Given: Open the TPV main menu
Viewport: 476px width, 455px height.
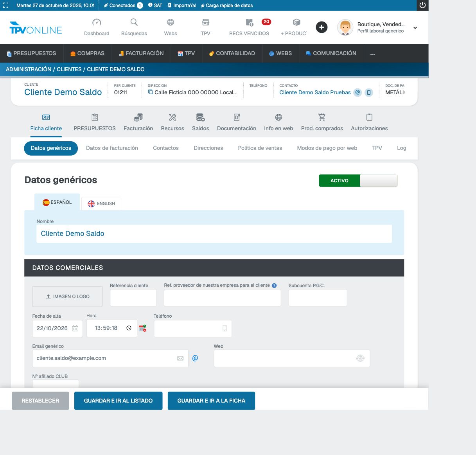Looking at the screenshot, I should (x=186, y=53).
